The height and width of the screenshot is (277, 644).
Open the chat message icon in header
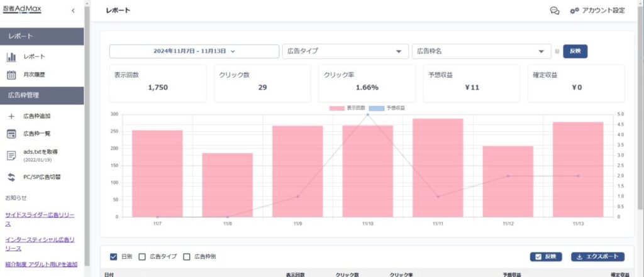point(555,11)
